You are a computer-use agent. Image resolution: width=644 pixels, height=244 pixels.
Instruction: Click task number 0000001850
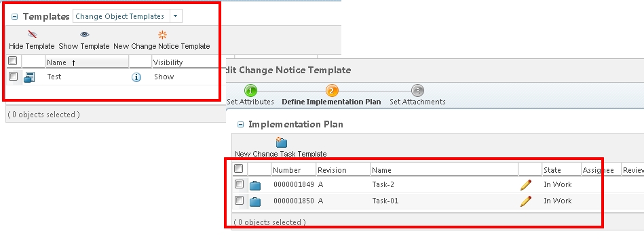(x=294, y=201)
